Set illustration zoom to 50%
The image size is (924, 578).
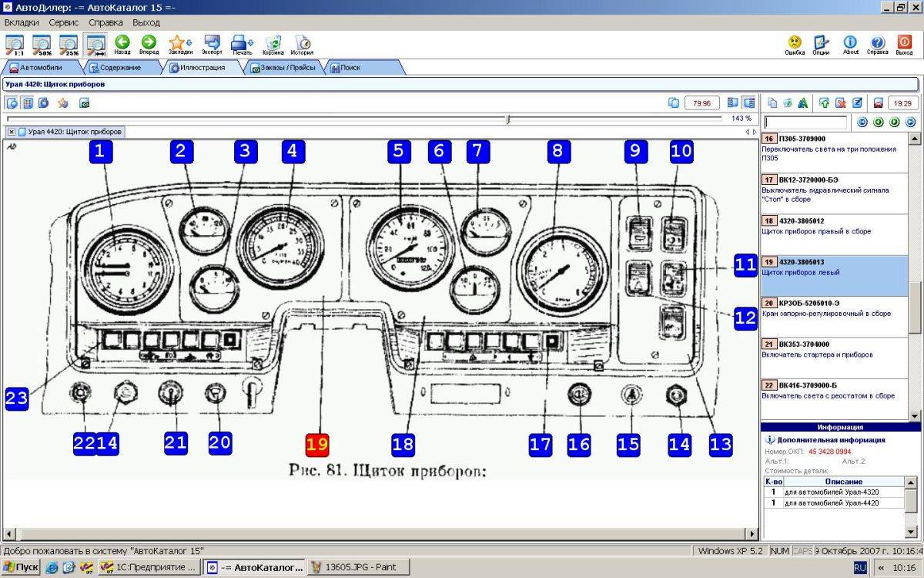click(42, 45)
